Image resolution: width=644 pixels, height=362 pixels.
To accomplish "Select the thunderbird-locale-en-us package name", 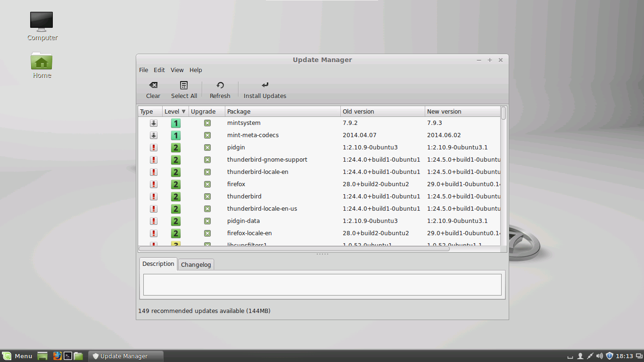I will click(262, 209).
